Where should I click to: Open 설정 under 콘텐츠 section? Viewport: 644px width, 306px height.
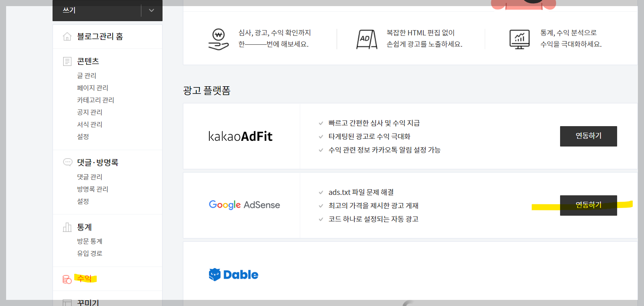point(83,137)
